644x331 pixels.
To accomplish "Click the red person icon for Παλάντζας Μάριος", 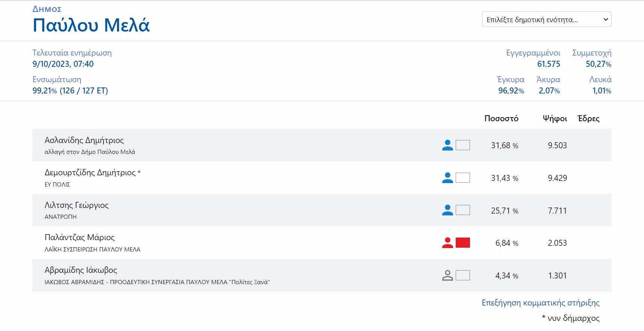I will tap(447, 243).
